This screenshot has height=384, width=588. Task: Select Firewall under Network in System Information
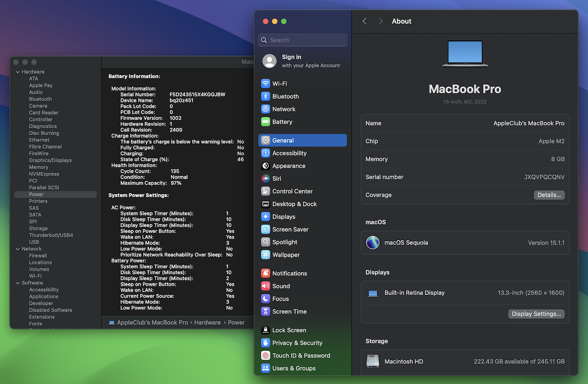(x=38, y=256)
